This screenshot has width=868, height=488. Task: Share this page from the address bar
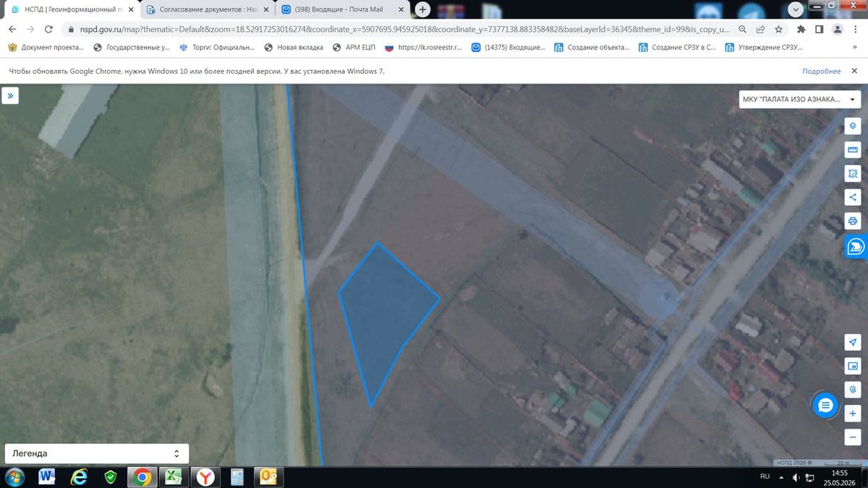(761, 30)
